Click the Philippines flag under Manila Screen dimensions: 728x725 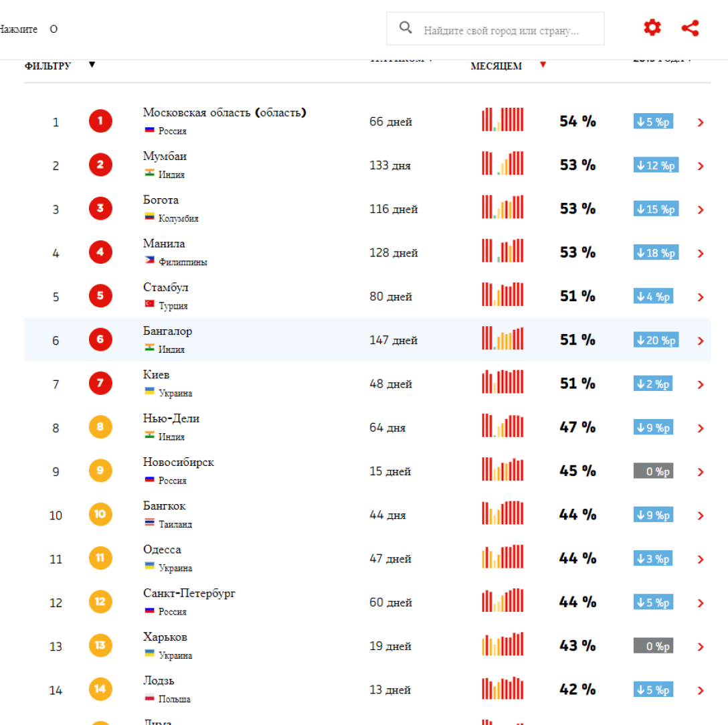point(149,261)
